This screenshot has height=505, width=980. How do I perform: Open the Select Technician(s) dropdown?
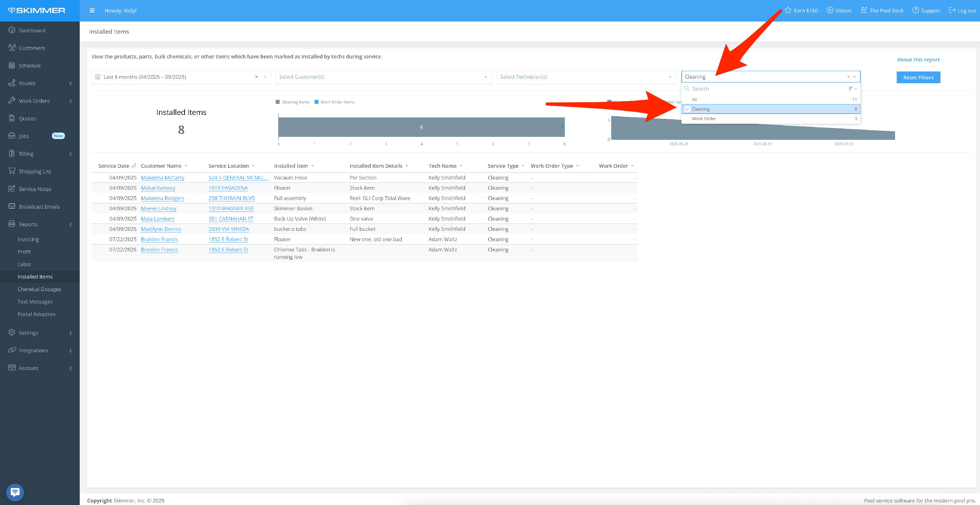pyautogui.click(x=586, y=77)
